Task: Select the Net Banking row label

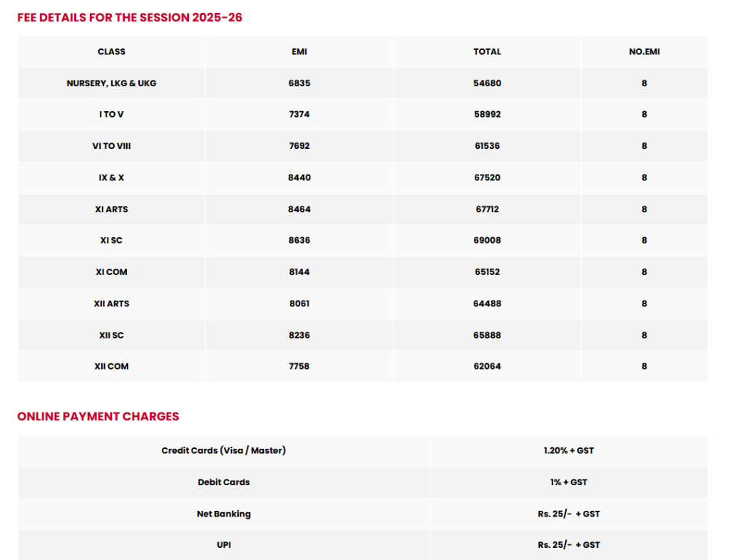Action: point(223,514)
